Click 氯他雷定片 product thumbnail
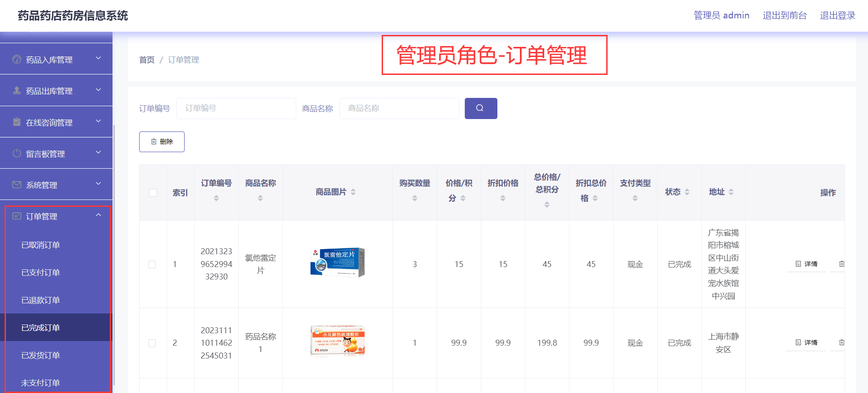Viewport: 868px width, 393px height. click(x=338, y=262)
